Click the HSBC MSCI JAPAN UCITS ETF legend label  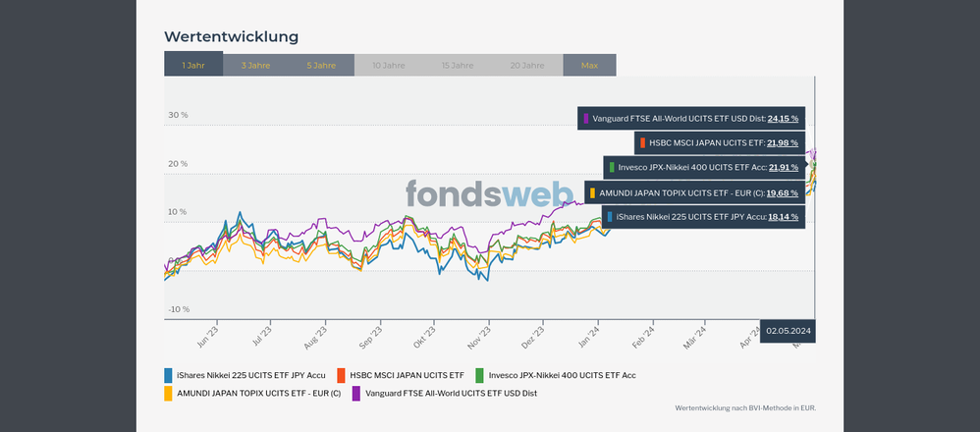point(407,375)
